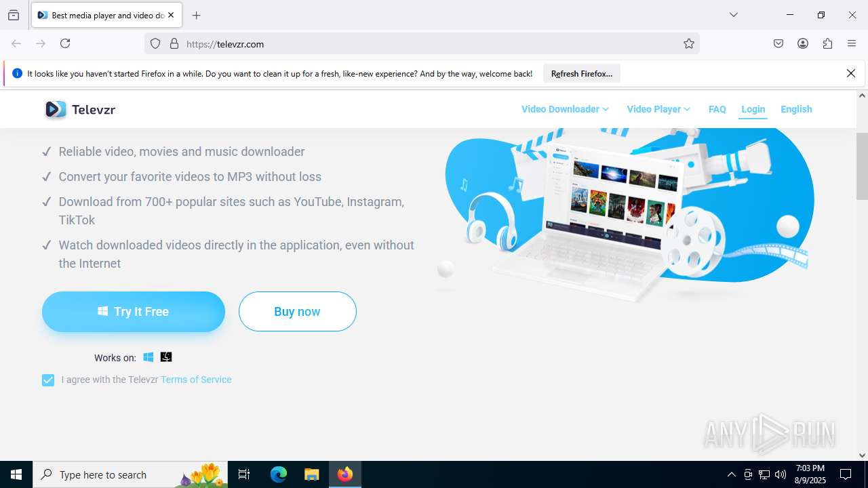This screenshot has width=868, height=488.
Task: Open the clock showing 7:03 PM
Action: (810, 474)
